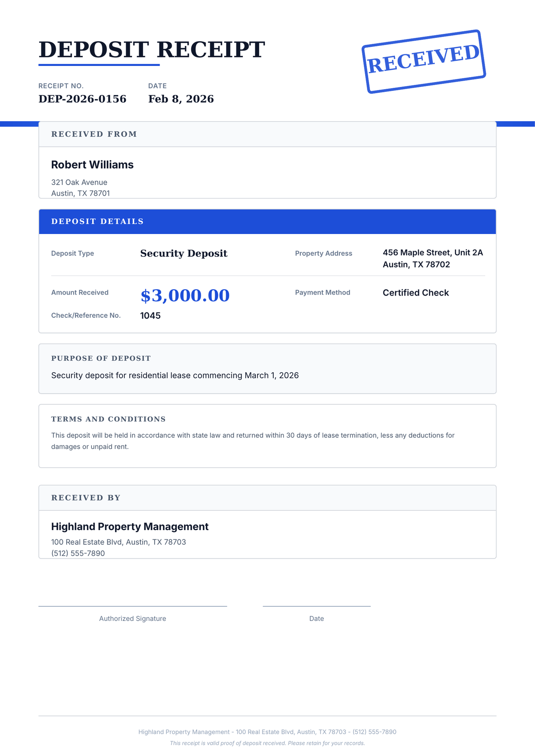Click the RECEIVED FROM section header
The height and width of the screenshot is (756, 535).
click(x=94, y=134)
